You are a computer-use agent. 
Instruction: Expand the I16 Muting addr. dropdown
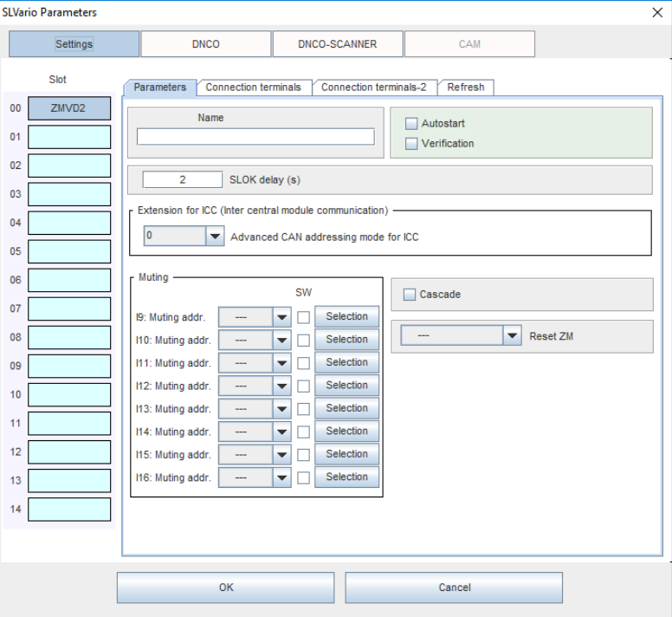coord(281,477)
